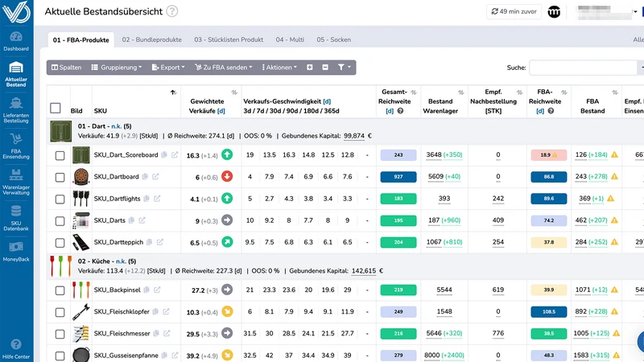Check the SKU_Darts row checkbox
Viewport: 644px width, 362px height.
[x=60, y=220]
